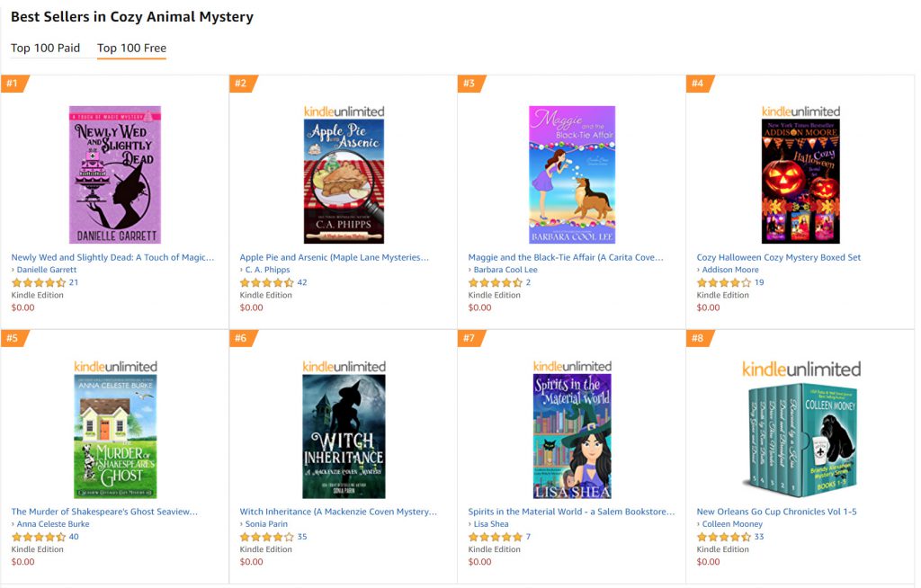This screenshot has width=921, height=588.
Task: Open the New Orleans Go Cup Chronicles title link
Action: (776, 512)
